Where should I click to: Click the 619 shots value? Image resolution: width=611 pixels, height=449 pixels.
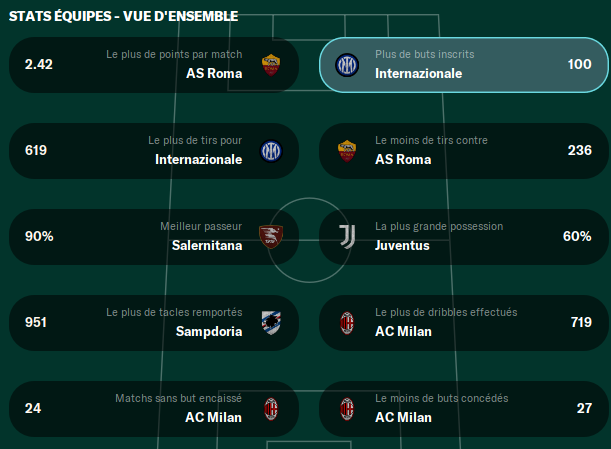pyautogui.click(x=36, y=150)
